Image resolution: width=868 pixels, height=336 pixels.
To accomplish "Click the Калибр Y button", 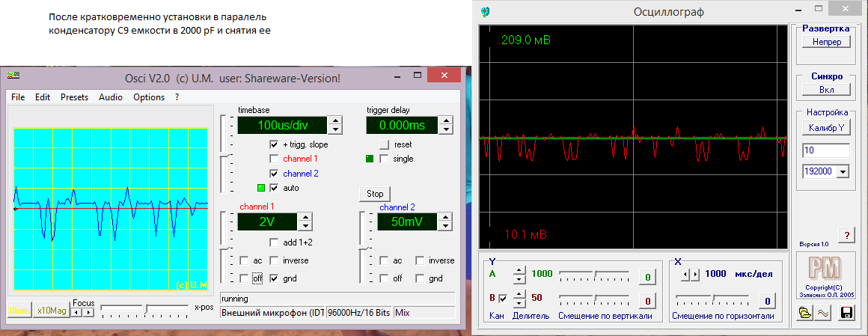I will (825, 127).
